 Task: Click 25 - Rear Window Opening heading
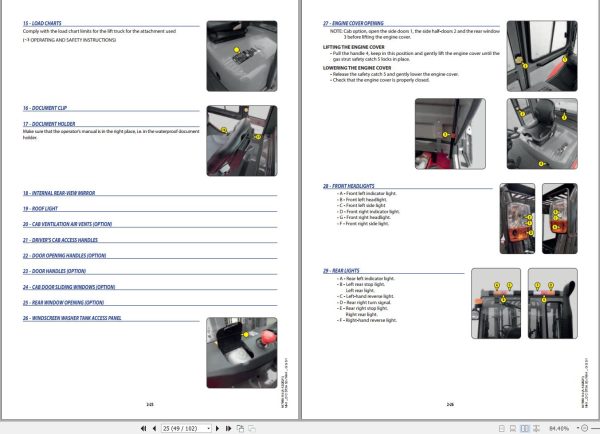pos(64,302)
